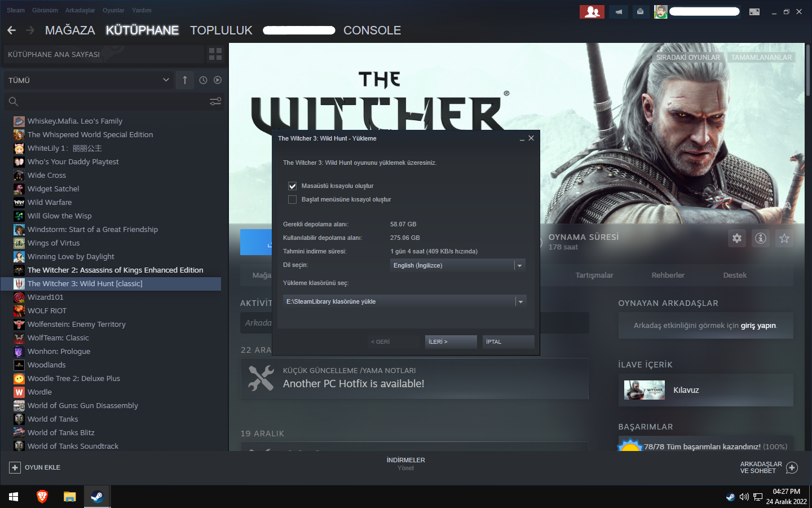The width and height of the screenshot is (812, 508).
Task: Open the megaphone announcements icon
Action: [619, 11]
